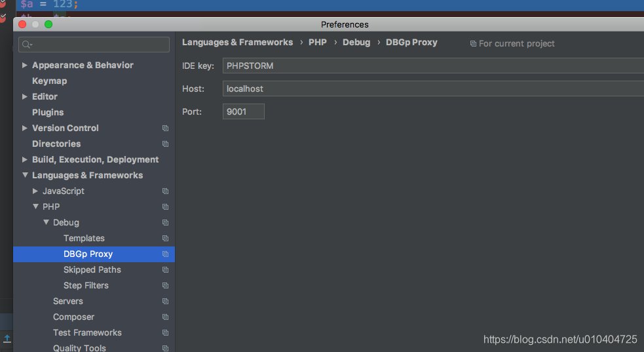Collapse the Languages & Frameworks section

[x=25, y=175]
